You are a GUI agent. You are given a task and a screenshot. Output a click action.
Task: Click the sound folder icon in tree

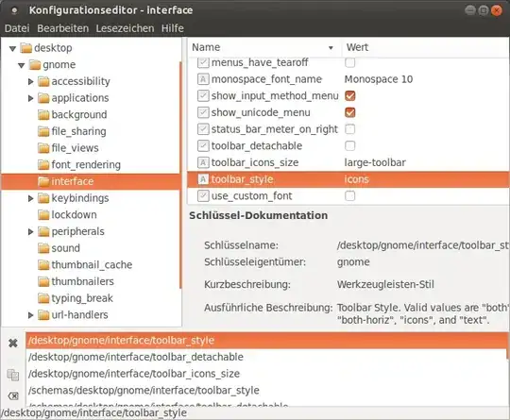pos(43,248)
